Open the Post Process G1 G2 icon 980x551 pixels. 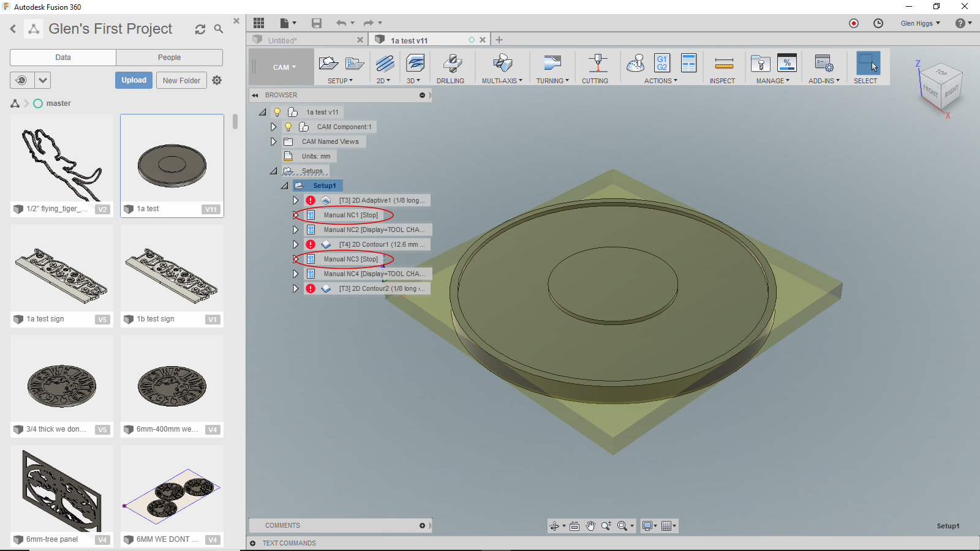pyautogui.click(x=662, y=63)
